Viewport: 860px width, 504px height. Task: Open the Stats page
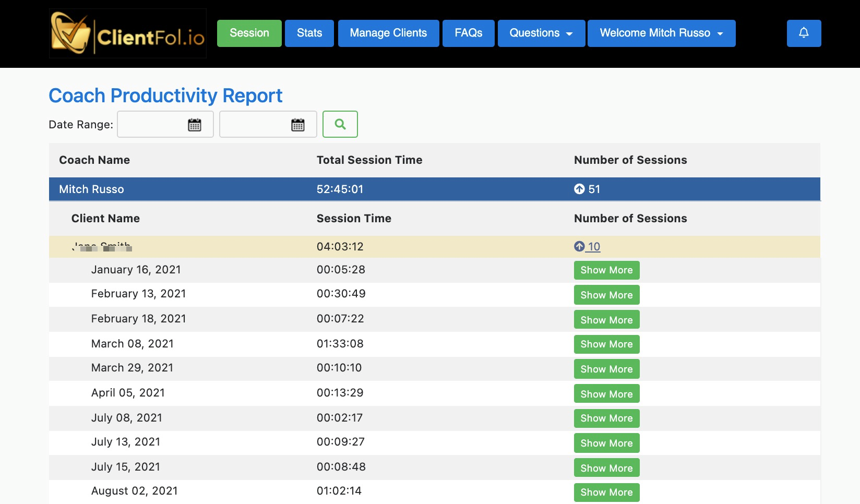tap(309, 33)
